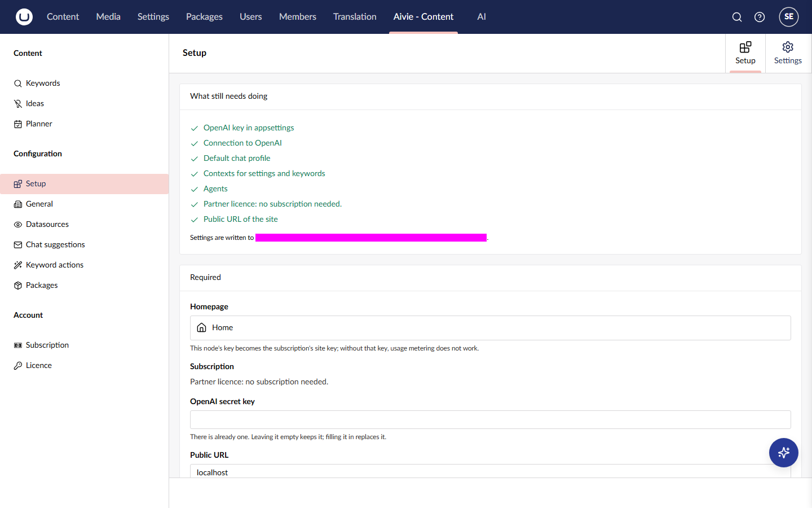812x508 pixels.
Task: Click the Keywords magnifier icon in sidebar
Action: click(x=18, y=84)
